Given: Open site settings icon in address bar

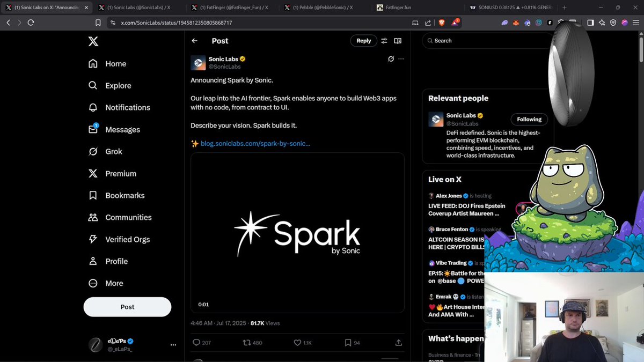Looking at the screenshot, I should 113,23.
